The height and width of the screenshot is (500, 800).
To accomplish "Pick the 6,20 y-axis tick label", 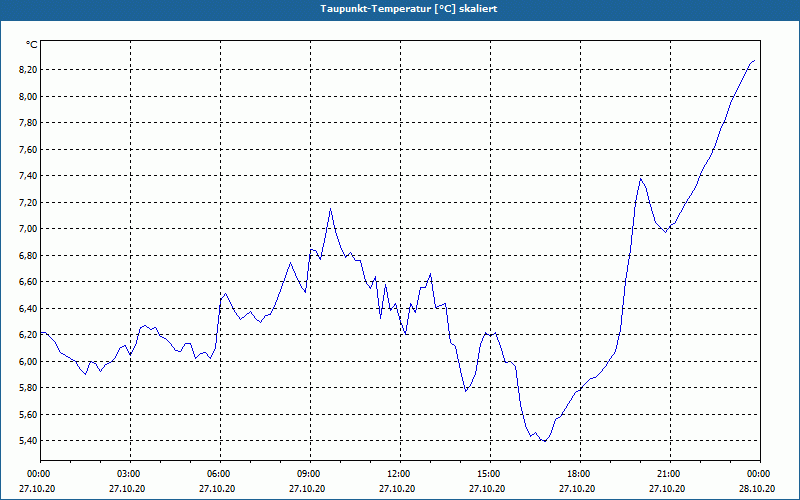I will tap(28, 335).
